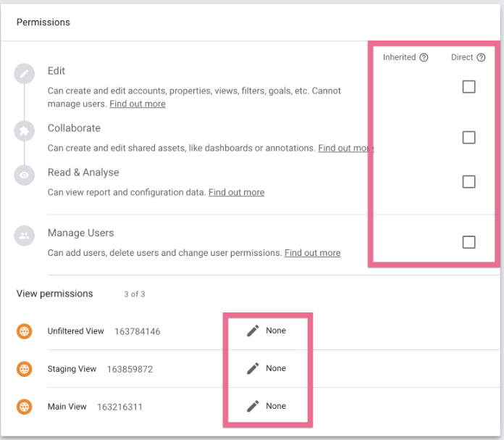Edit permissions pencil for Main View
Viewport: 504px width, 440px height.
tap(253, 406)
